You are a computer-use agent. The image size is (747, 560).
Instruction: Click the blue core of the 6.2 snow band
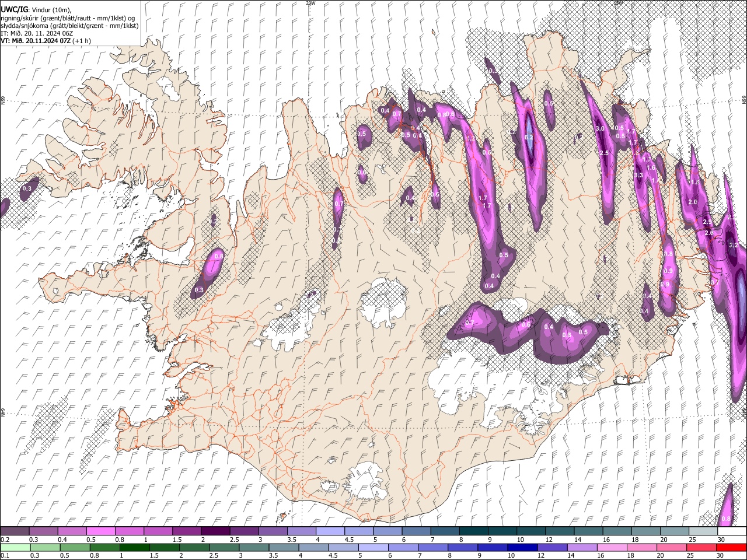click(x=529, y=134)
